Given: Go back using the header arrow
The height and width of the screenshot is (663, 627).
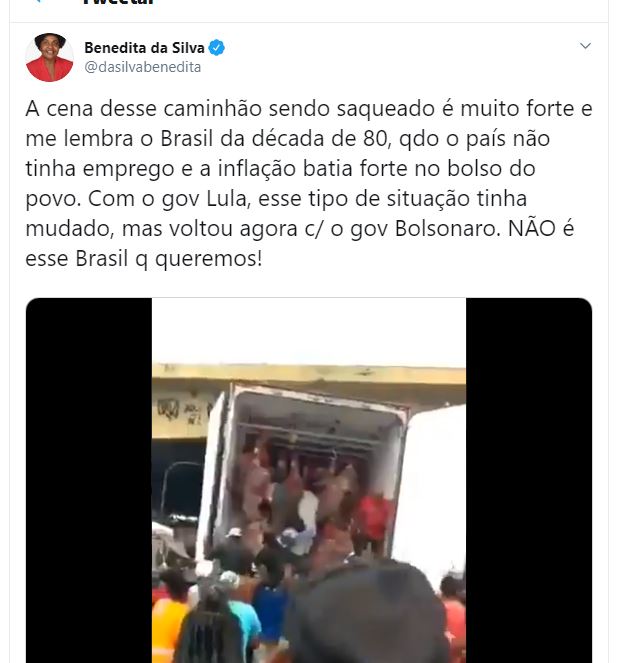Looking at the screenshot, I should (38, 1).
